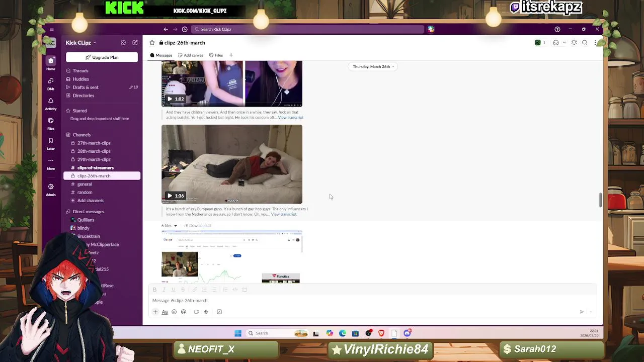Star the clipz-26th-march channel
644x362 pixels.
(152, 43)
